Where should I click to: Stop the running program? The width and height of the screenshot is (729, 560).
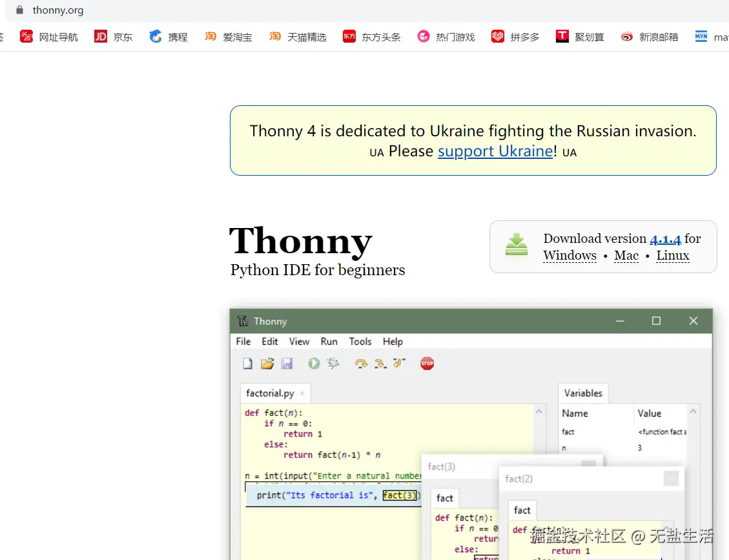coord(427,363)
